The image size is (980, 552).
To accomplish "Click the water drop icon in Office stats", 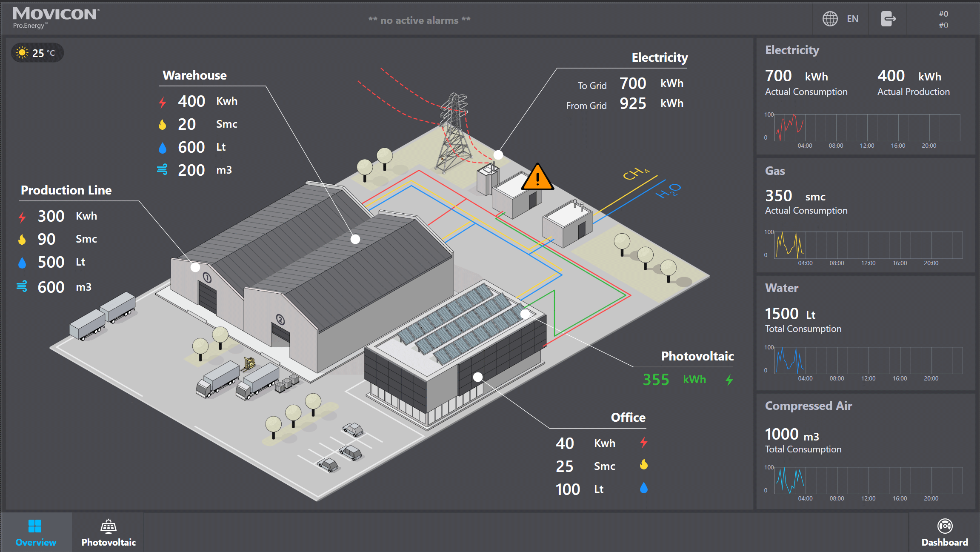I will 643,488.
